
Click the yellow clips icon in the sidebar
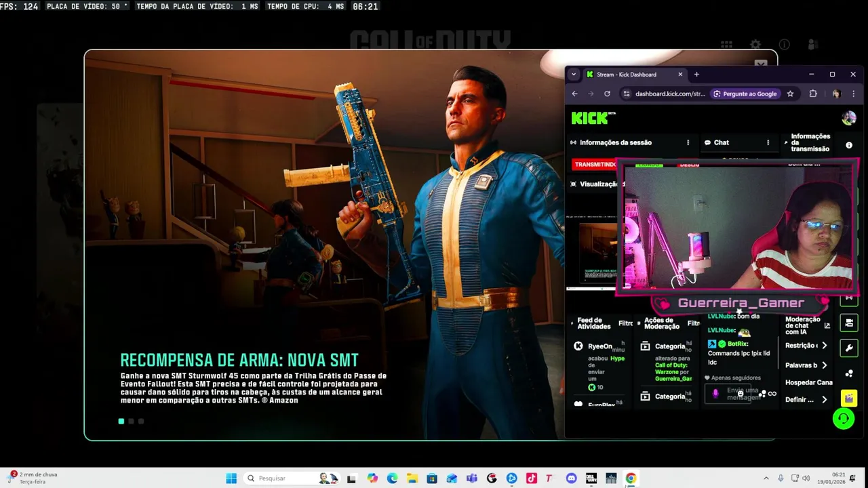(x=849, y=399)
